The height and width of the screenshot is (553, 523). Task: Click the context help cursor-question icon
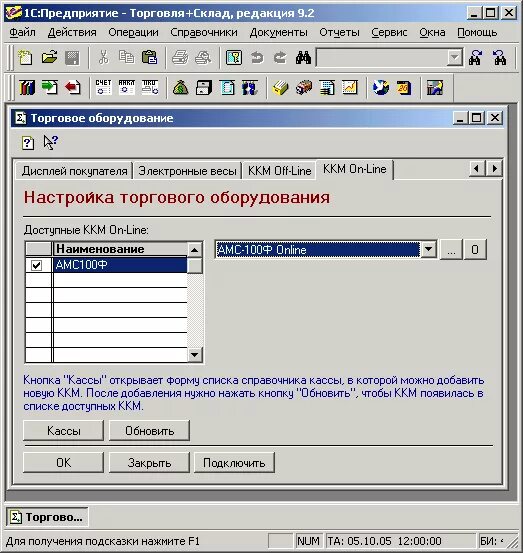coord(50,142)
